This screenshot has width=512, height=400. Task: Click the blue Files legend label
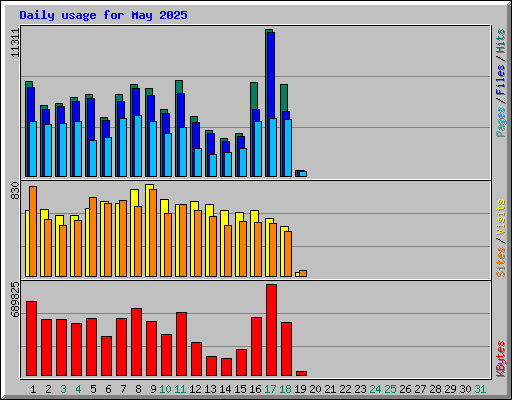coord(501,80)
